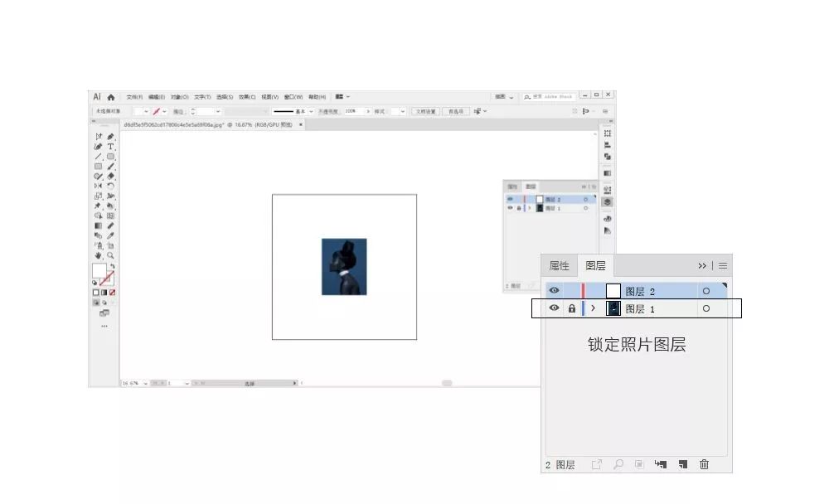Unlock 图层 1 via its lock icon

pyautogui.click(x=571, y=308)
